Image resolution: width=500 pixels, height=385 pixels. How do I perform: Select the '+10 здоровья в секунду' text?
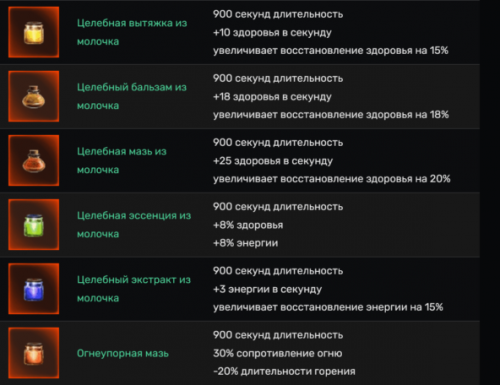click(x=272, y=33)
